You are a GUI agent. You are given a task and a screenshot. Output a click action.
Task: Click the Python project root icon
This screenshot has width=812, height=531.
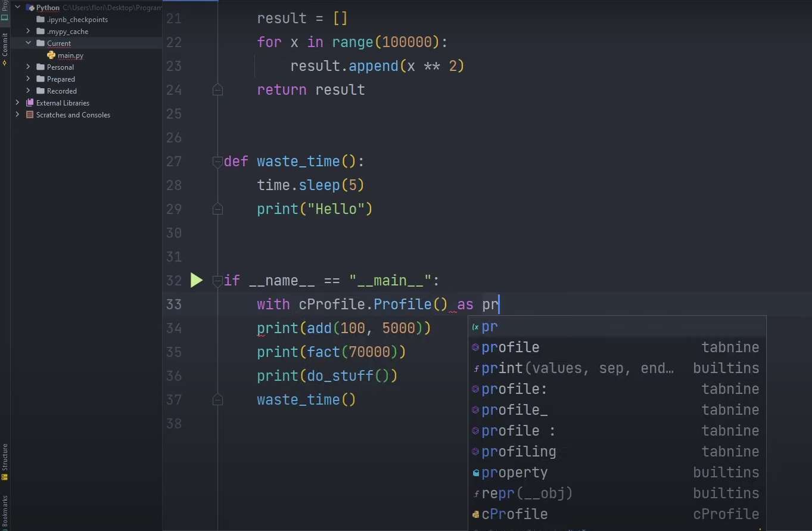coord(30,8)
